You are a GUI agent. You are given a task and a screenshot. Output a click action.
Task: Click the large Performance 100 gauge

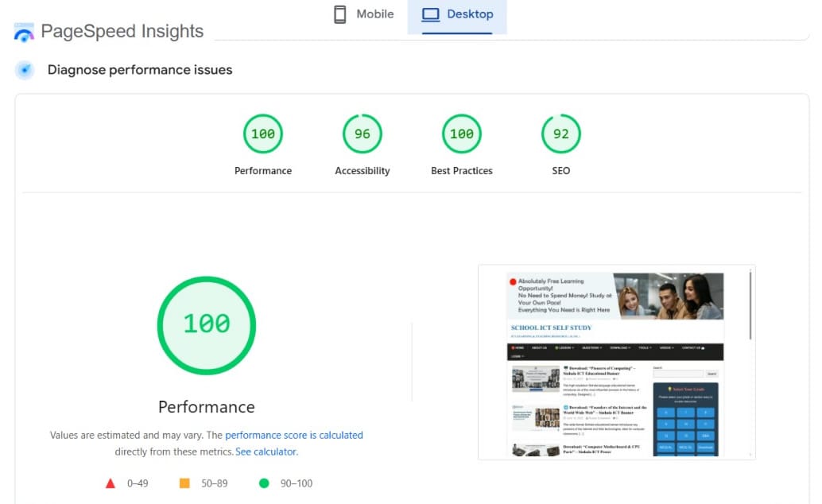(x=207, y=324)
